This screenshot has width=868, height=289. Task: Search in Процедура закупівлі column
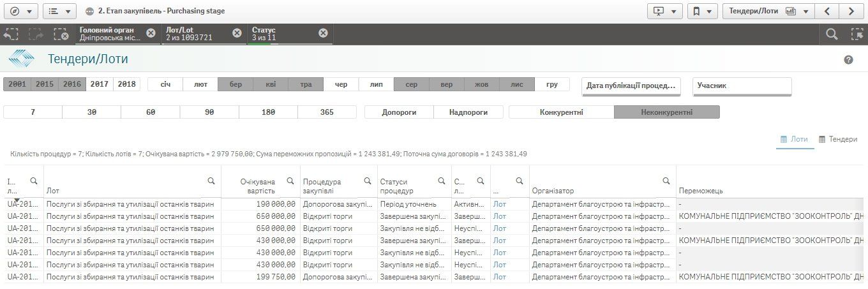367,181
